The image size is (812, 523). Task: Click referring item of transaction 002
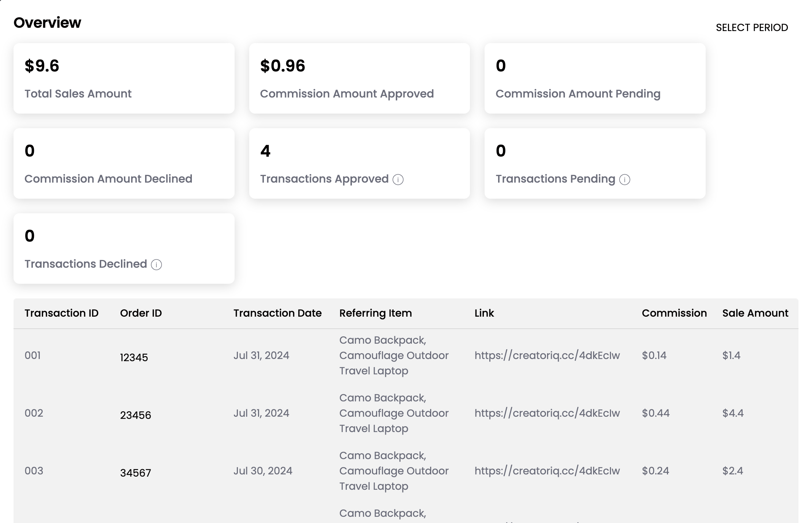394,413
